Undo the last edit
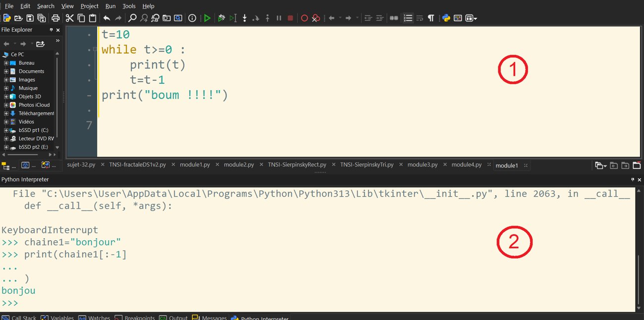Viewport: 644px width, 320px height. 107,18
